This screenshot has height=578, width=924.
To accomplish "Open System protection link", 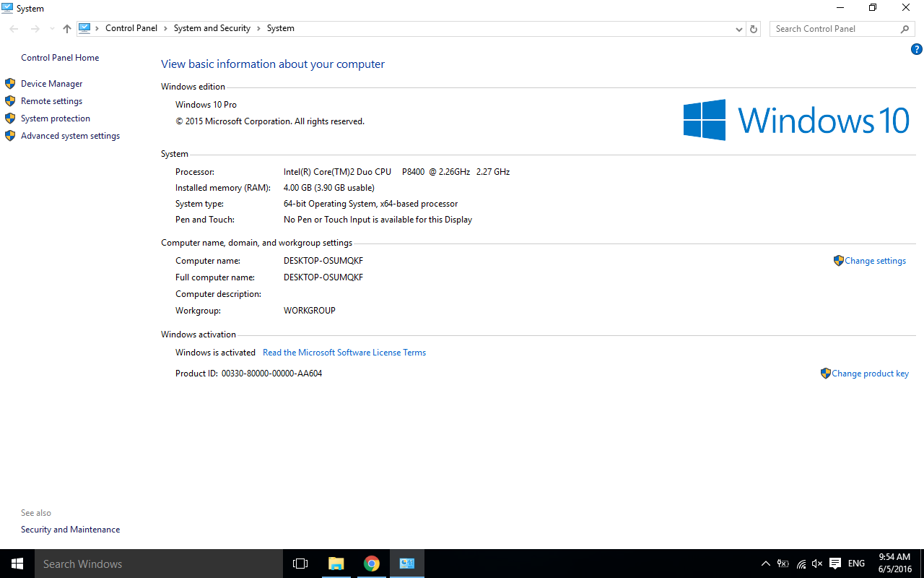I will coord(56,118).
